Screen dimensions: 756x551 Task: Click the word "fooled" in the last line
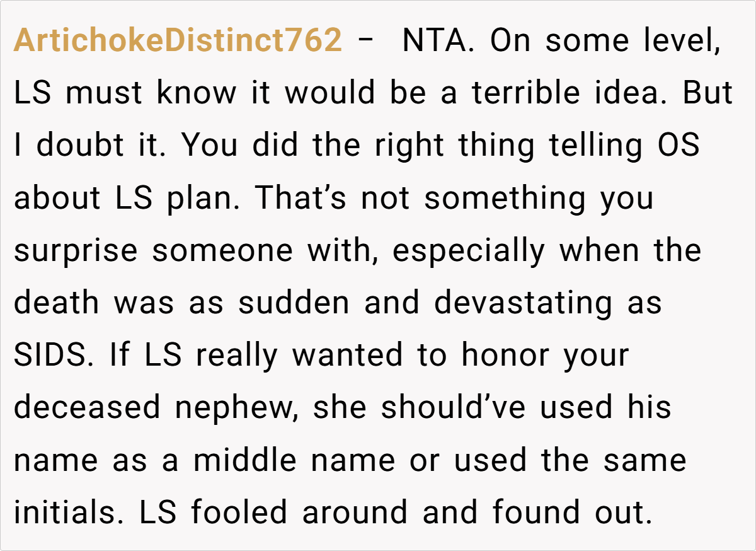coord(240,512)
